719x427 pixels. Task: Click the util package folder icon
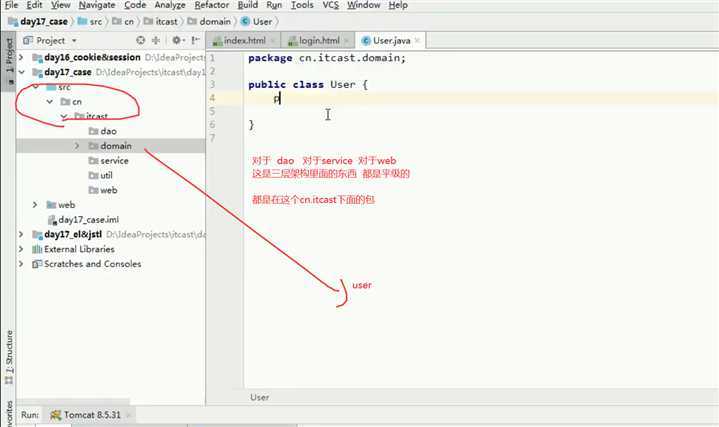(x=94, y=175)
